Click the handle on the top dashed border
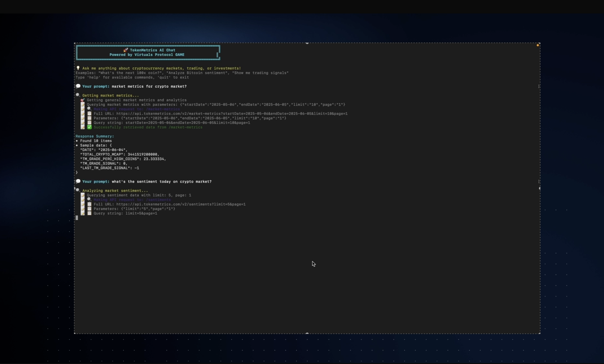 pyautogui.click(x=307, y=43)
